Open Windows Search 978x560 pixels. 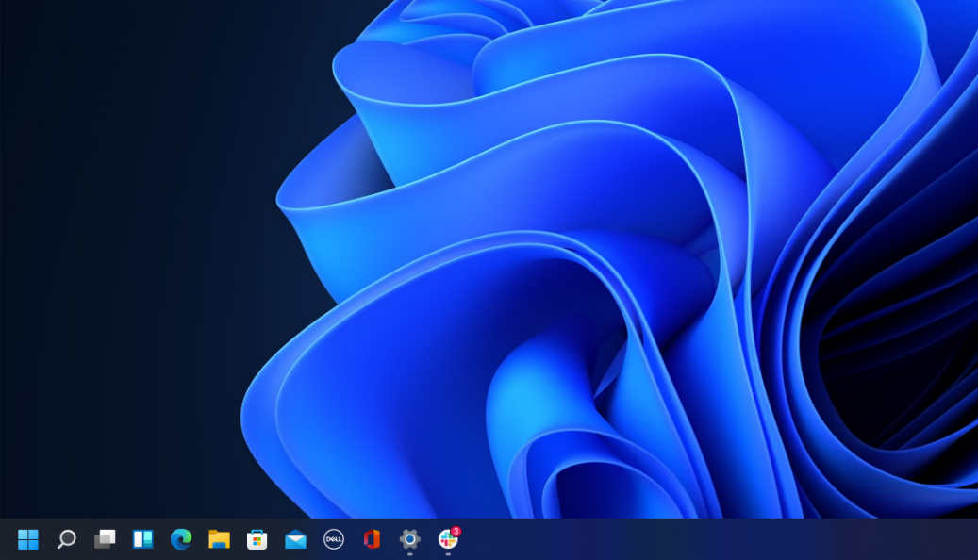66,539
